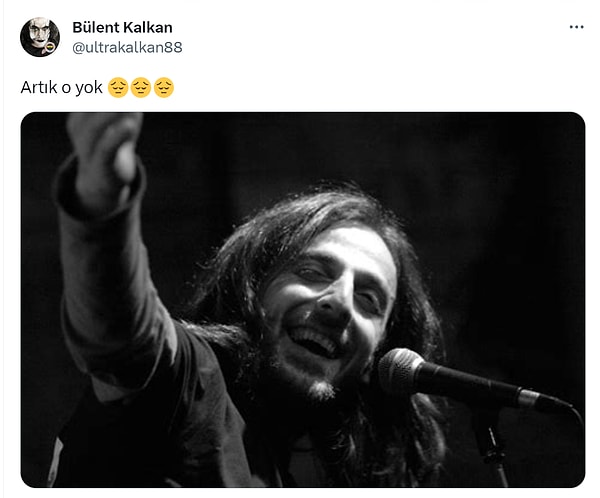Viewport: 600px width, 498px height.
Task: Click the word "Artık" in the tweet
Action: click(39, 88)
